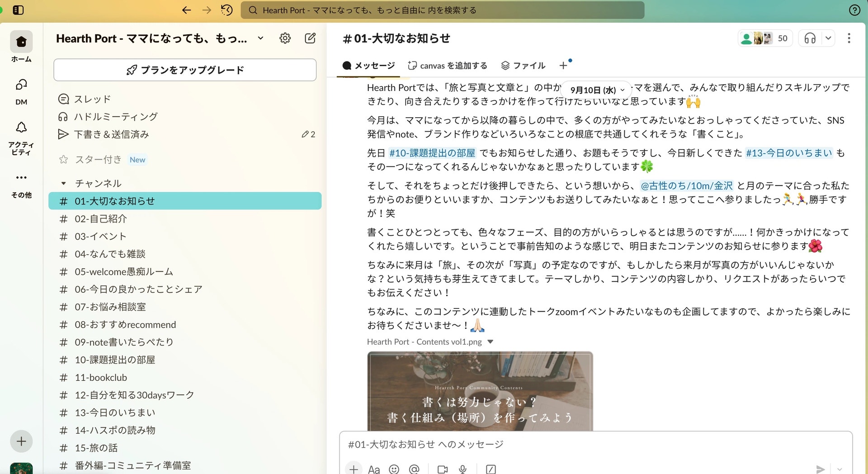Open the history clock icon

227,10
